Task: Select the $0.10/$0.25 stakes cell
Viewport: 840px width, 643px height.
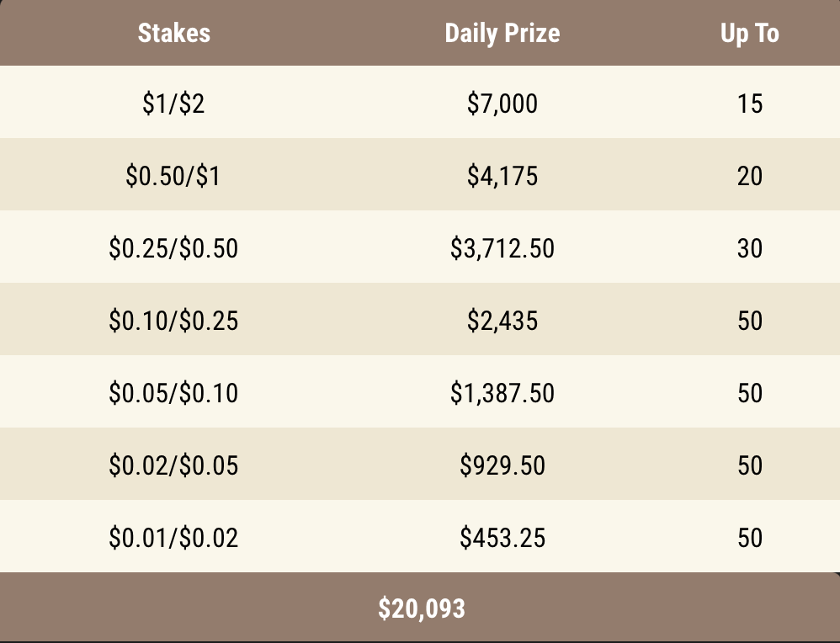Action: point(173,321)
